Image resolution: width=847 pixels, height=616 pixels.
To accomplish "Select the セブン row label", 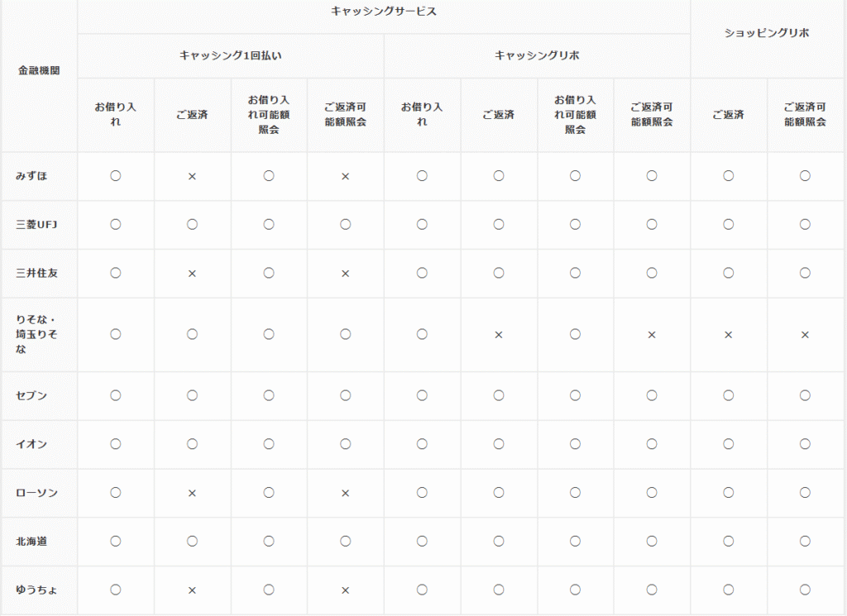I will pyautogui.click(x=31, y=396).
